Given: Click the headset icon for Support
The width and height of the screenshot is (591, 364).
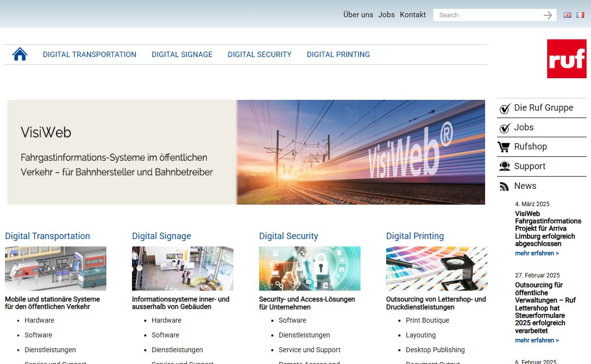Looking at the screenshot, I should click(x=504, y=166).
